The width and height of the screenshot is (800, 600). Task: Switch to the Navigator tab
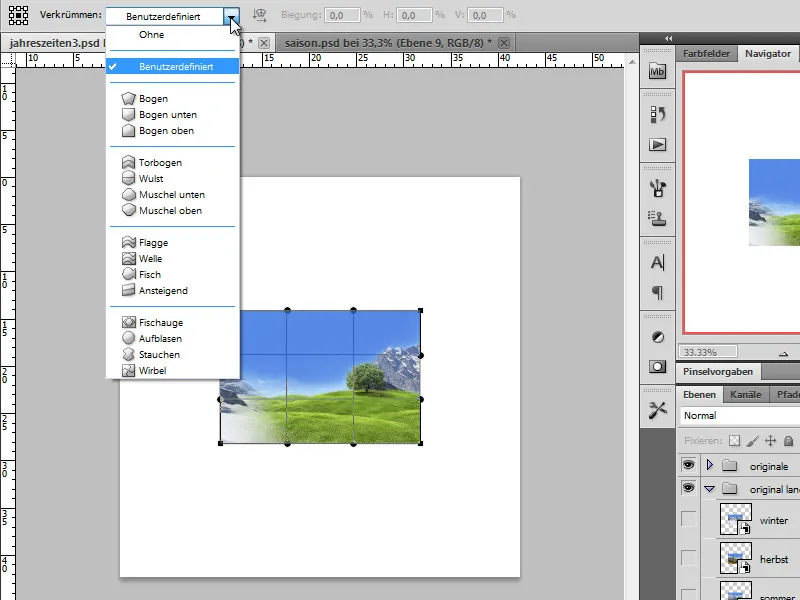(768, 54)
